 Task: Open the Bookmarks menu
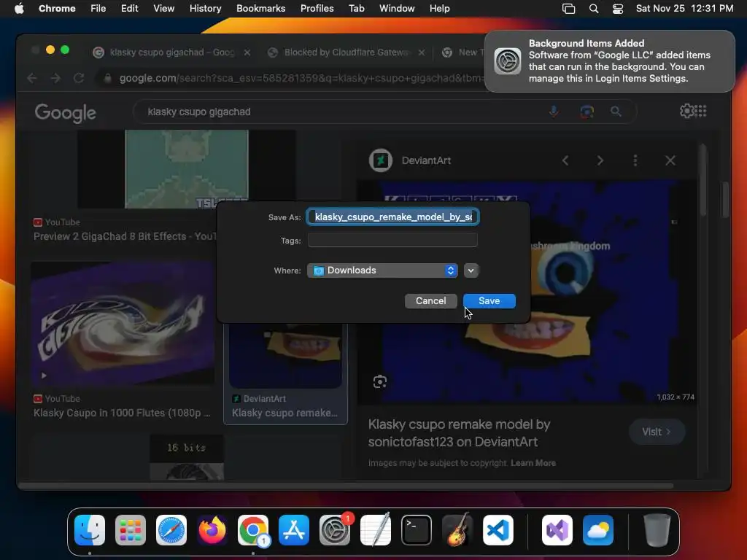click(x=260, y=8)
